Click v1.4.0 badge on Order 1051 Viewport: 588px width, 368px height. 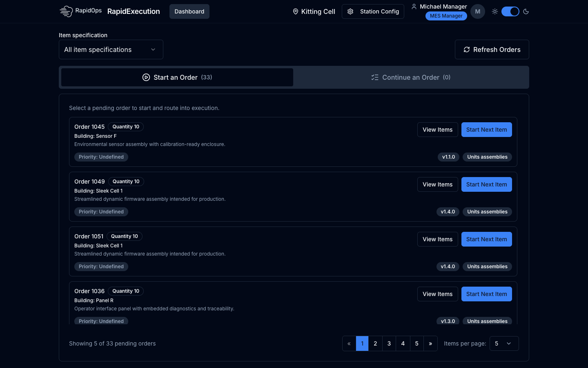click(x=448, y=267)
